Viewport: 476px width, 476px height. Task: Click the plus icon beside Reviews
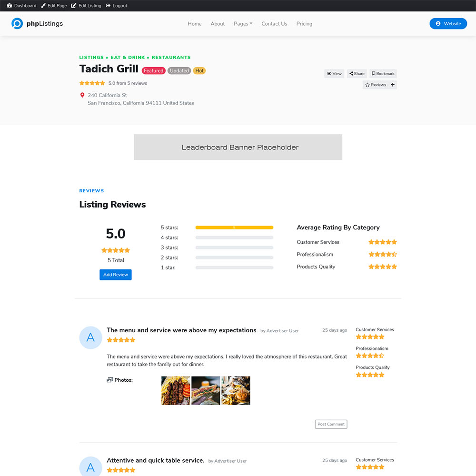[393, 85]
